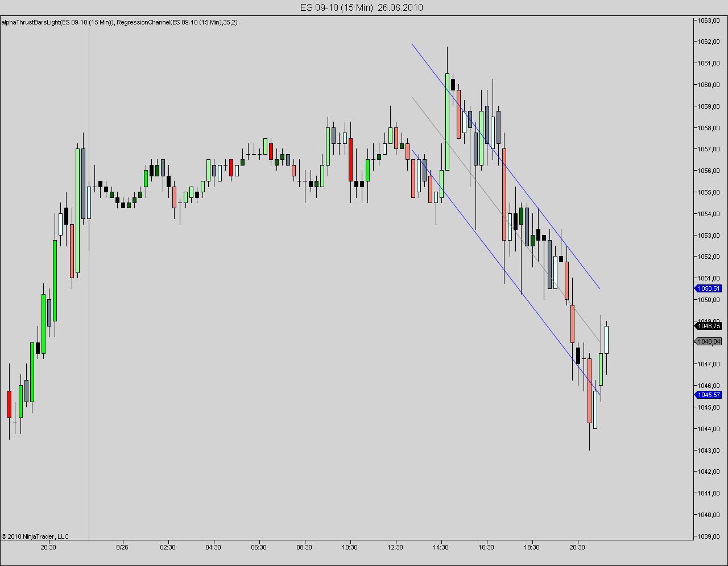Image resolution: width=728 pixels, height=566 pixels.
Task: Select the gray 1048,04 price marker
Action: click(x=709, y=341)
